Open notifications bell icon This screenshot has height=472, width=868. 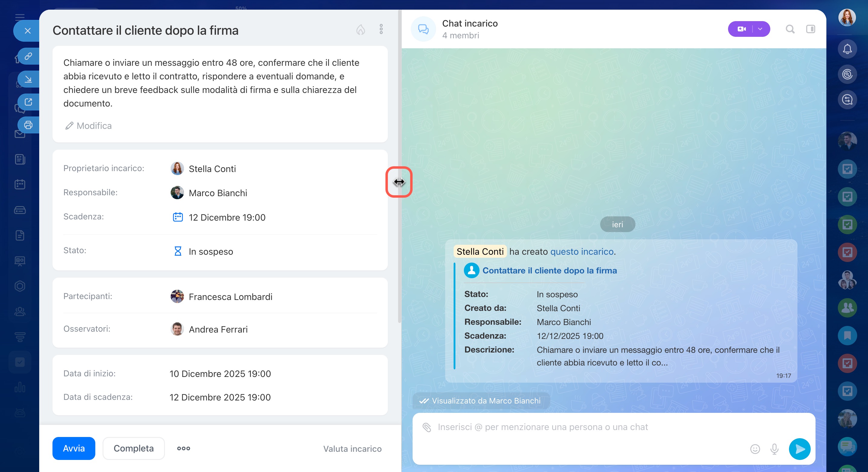847,49
